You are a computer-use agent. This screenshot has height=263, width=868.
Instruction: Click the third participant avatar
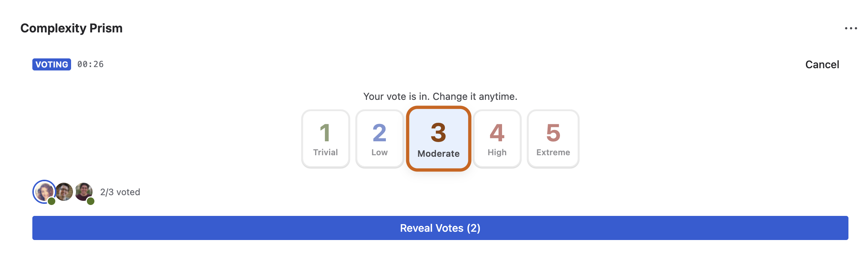(83, 191)
